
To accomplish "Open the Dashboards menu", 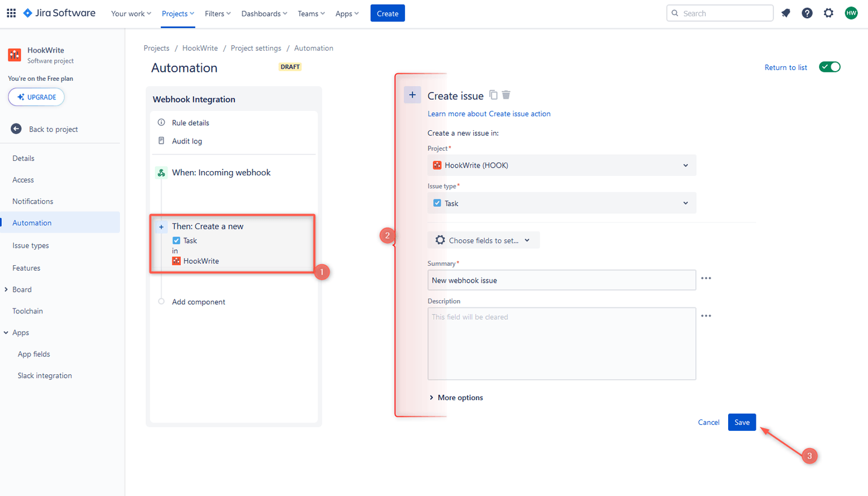I will tap(264, 13).
